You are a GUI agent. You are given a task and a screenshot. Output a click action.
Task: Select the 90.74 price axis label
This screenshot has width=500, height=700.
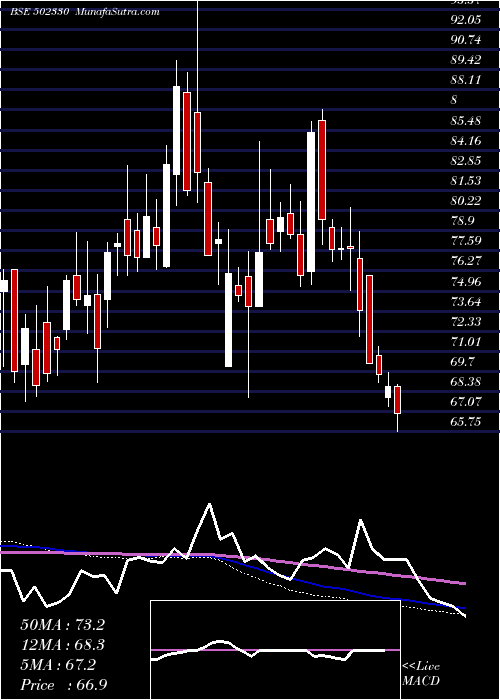coord(466,40)
